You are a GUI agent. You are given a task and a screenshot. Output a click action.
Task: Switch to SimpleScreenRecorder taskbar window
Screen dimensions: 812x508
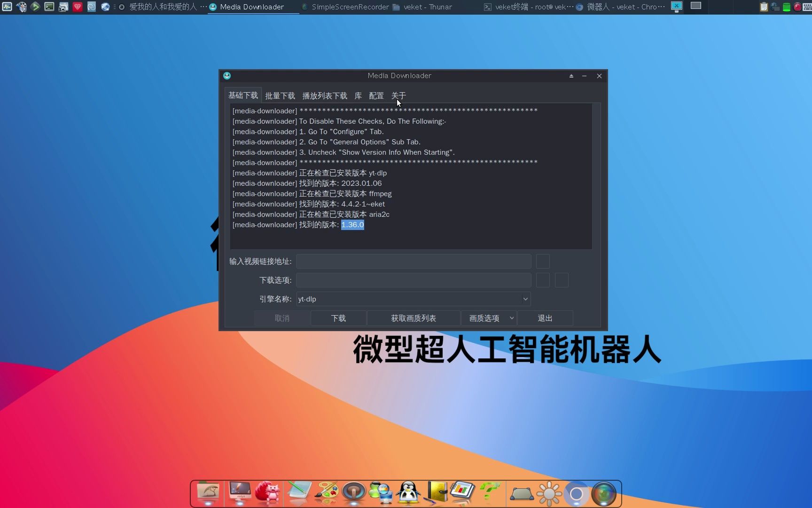(x=345, y=7)
